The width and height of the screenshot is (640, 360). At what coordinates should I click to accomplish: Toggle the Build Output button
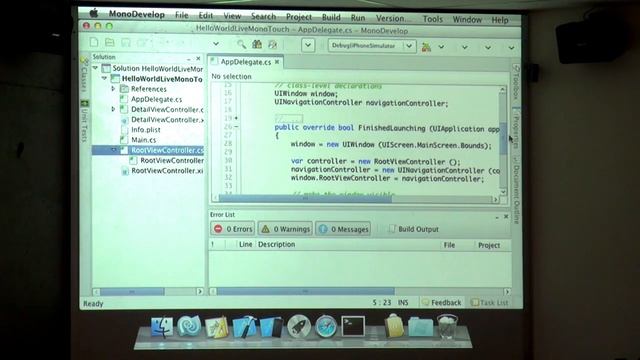coord(413,229)
